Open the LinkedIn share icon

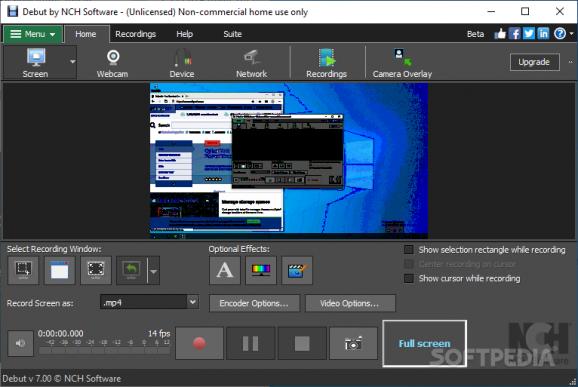coord(543,34)
